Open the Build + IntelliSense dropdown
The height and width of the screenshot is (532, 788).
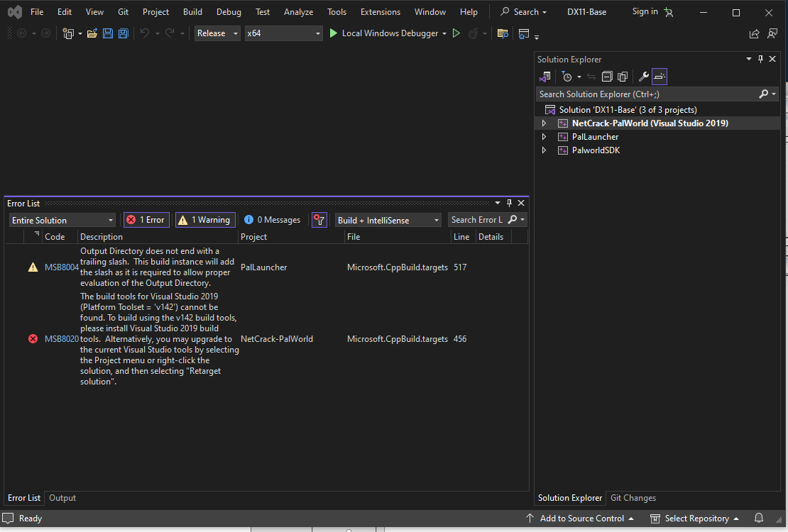tap(388, 220)
